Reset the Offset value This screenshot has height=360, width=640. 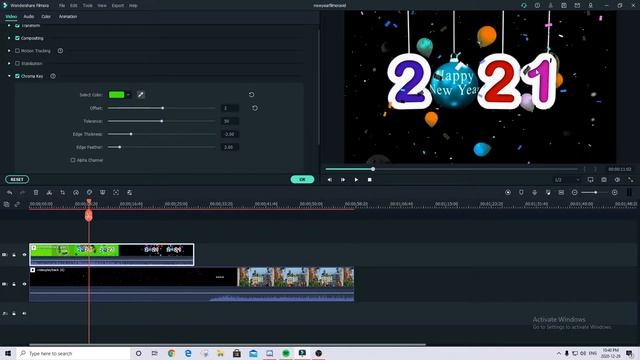pos(255,108)
